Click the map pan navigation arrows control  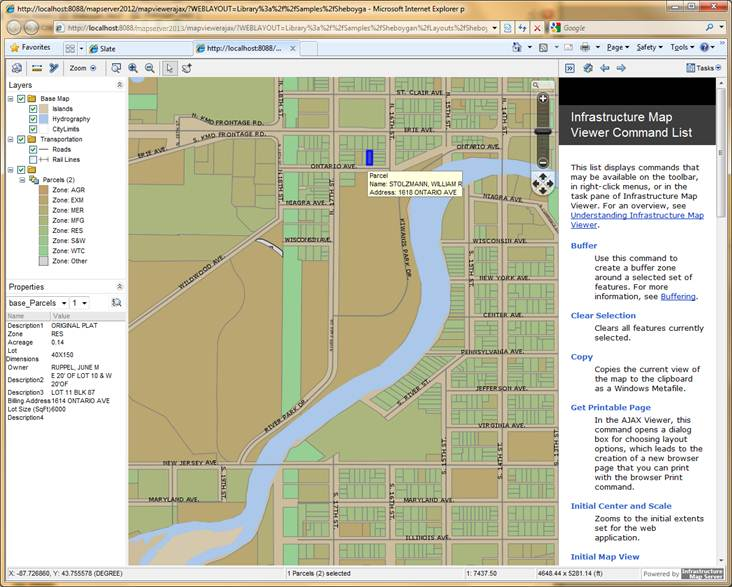click(x=542, y=184)
